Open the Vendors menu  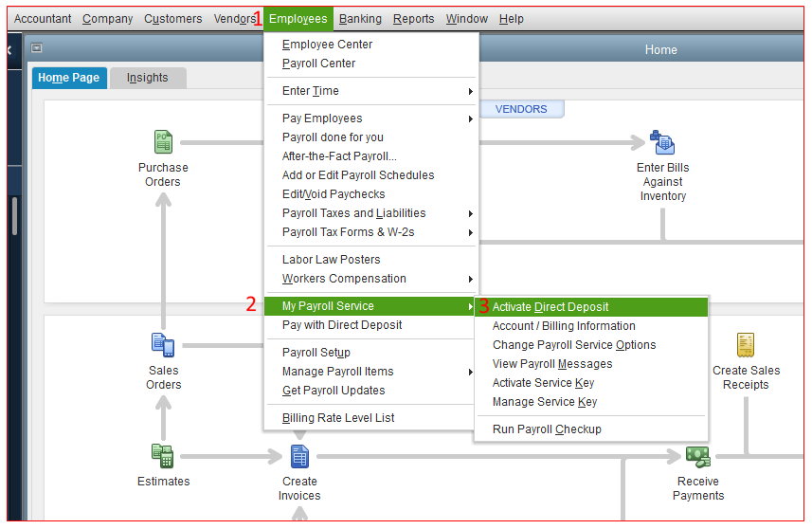(235, 19)
